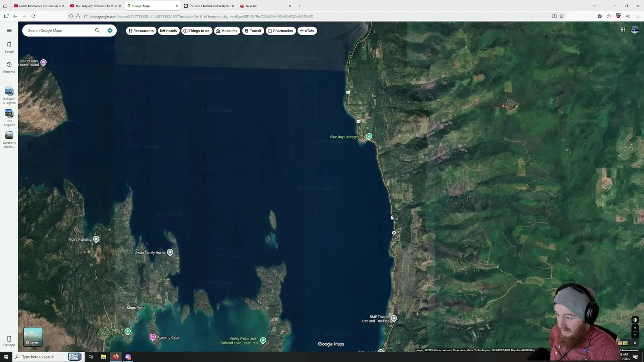Click the uBlock shield extension icon
Viewport: 644px width, 362px height.
[x=618, y=16]
